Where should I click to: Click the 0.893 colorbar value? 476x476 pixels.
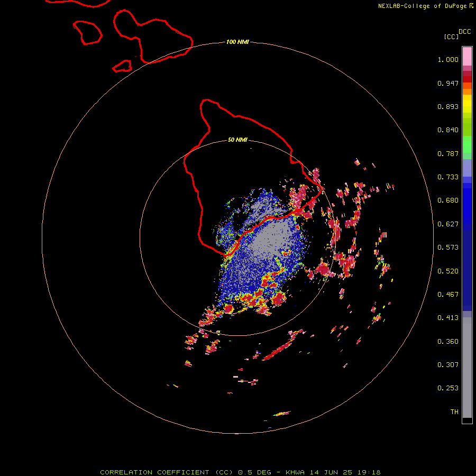click(x=448, y=106)
